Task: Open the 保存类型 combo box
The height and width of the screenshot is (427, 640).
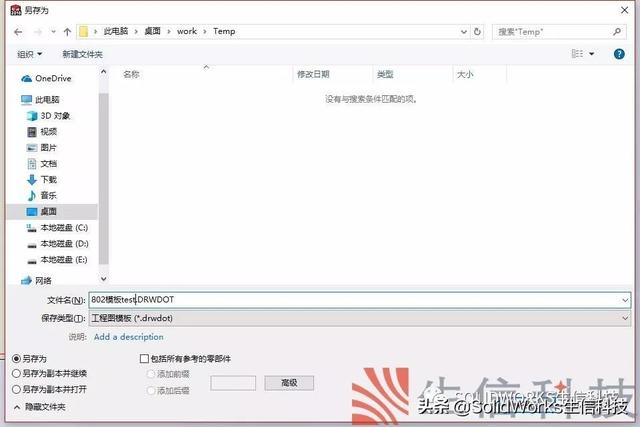Action: click(x=360, y=318)
